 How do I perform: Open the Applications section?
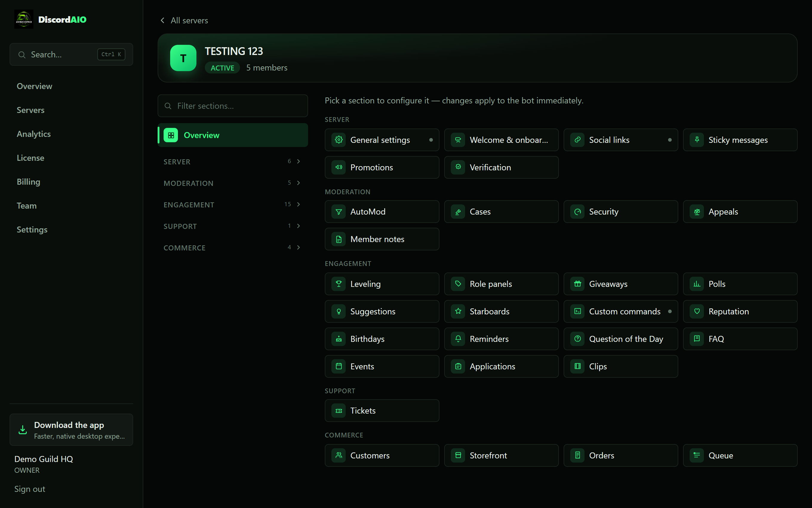click(501, 367)
